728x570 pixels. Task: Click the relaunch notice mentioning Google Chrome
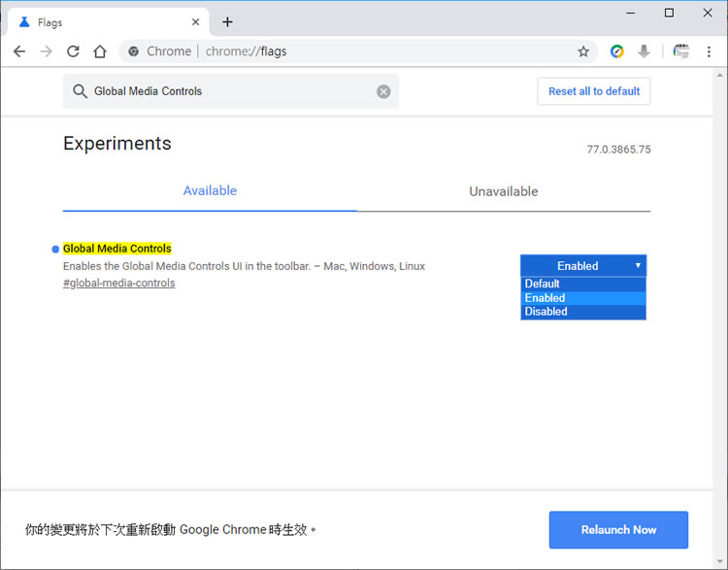click(171, 529)
